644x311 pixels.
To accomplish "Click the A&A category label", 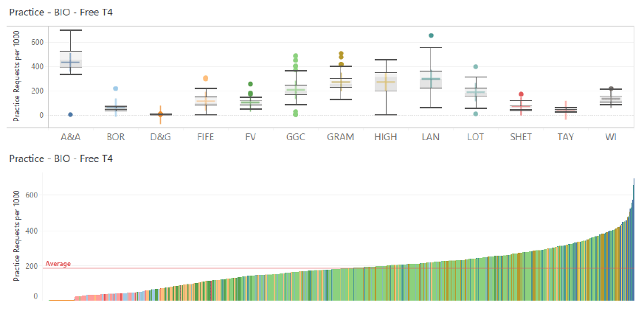I will tap(71, 137).
